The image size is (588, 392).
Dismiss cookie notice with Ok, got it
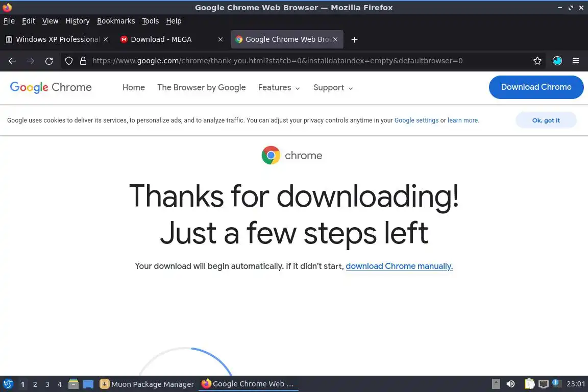pos(546,120)
